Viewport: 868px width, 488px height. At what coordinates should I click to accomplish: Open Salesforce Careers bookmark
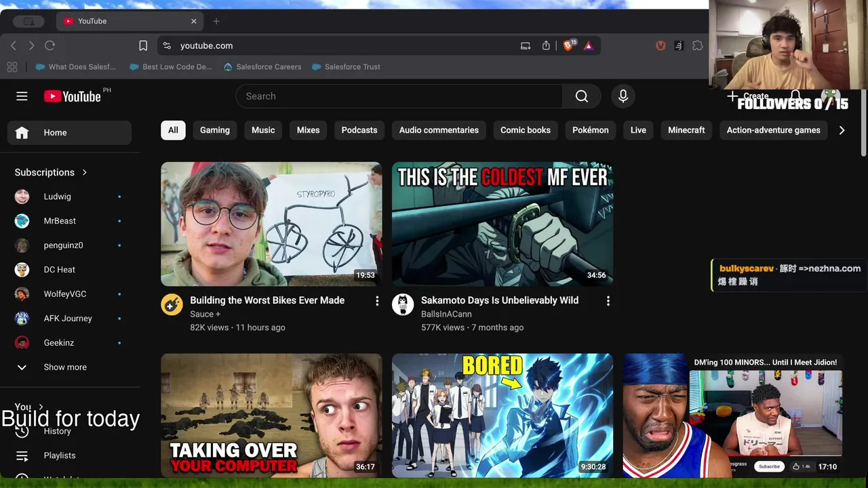point(262,66)
